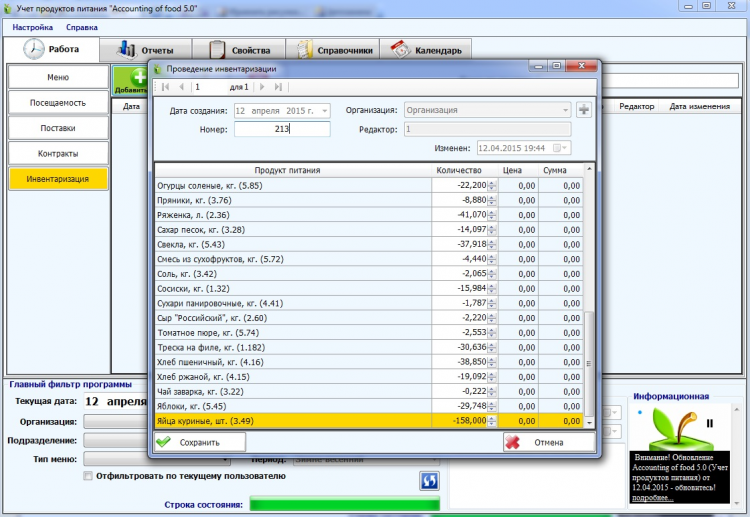Viewport: 750px width, 517px height.
Task: Click scroll-up arrow of product table
Action: pos(589,169)
